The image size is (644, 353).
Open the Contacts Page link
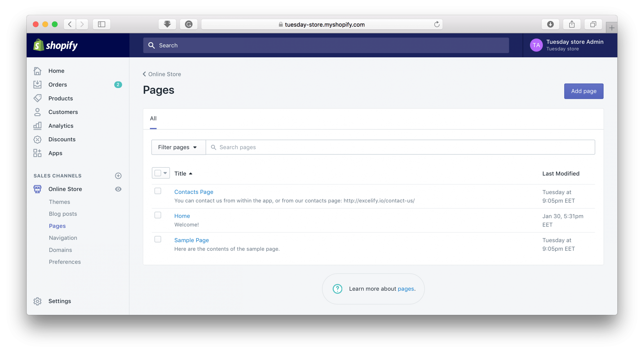pyautogui.click(x=193, y=192)
